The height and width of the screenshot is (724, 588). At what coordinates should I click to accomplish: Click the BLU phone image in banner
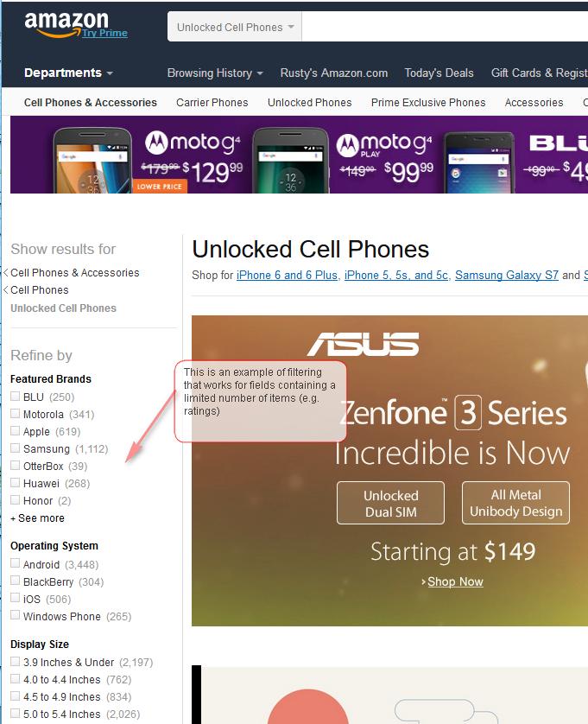coord(477,162)
